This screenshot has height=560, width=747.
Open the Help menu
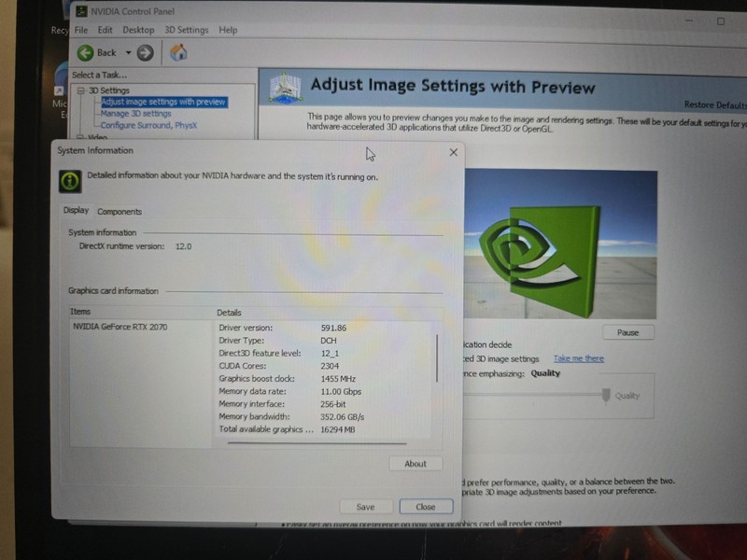pyautogui.click(x=228, y=30)
